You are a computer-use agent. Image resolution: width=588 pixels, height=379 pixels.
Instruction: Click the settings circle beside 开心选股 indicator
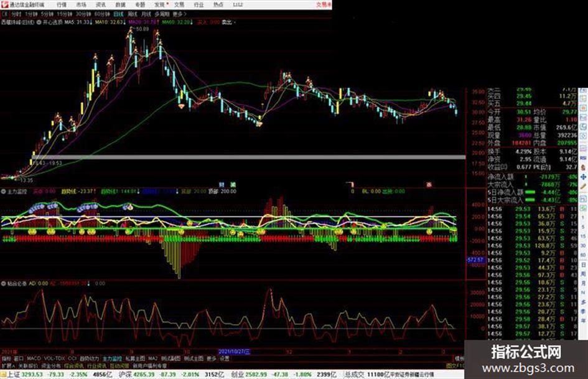(39, 22)
